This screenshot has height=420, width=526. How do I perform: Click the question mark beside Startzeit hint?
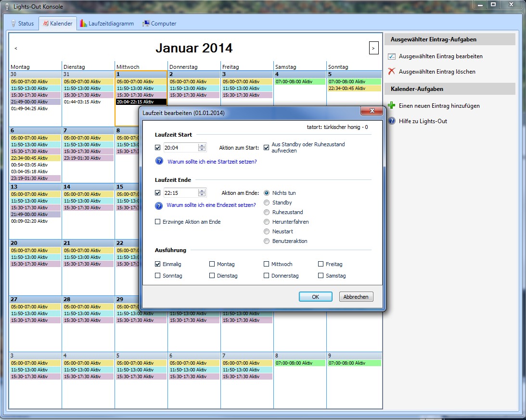(159, 161)
